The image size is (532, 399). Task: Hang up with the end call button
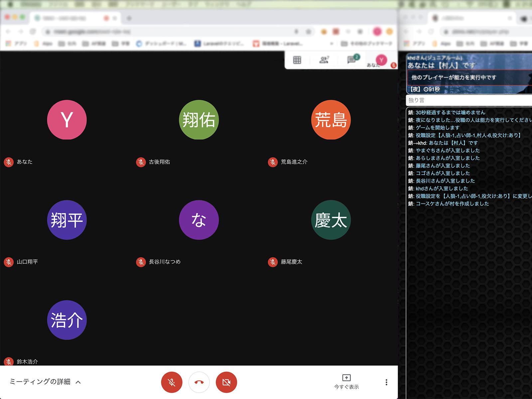tap(199, 382)
